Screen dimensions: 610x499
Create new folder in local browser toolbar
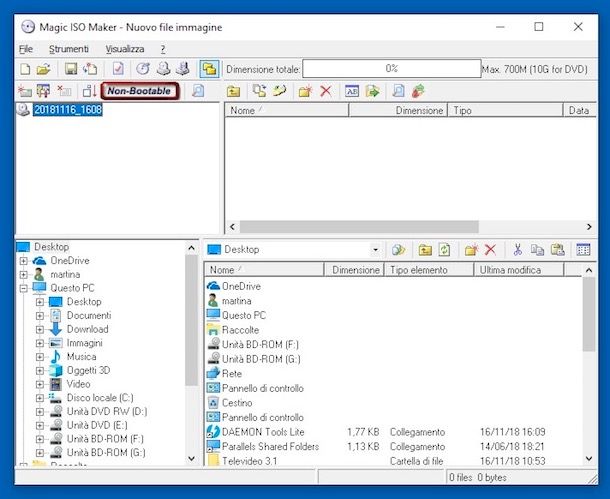point(471,250)
